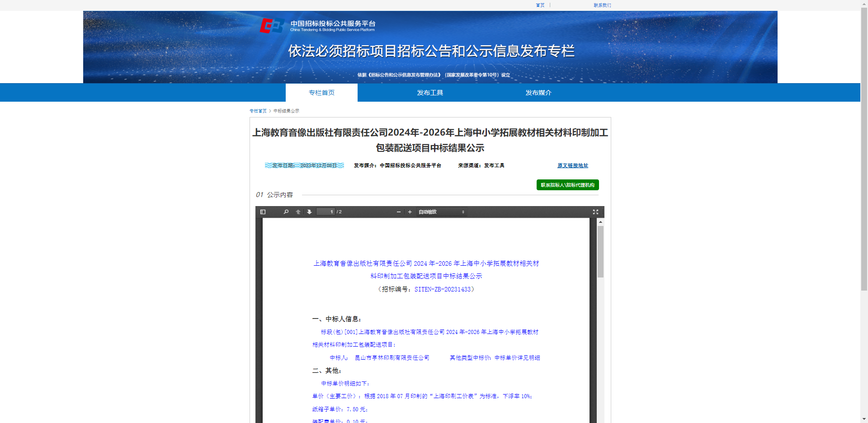868x423 pixels.
Task: Click the PDF page number field
Action: (325, 212)
